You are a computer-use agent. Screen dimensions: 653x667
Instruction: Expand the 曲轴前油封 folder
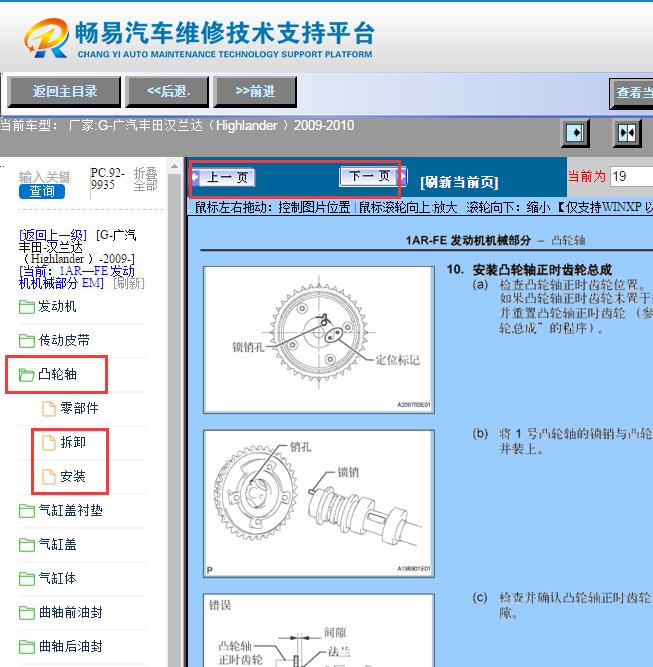coord(70,613)
